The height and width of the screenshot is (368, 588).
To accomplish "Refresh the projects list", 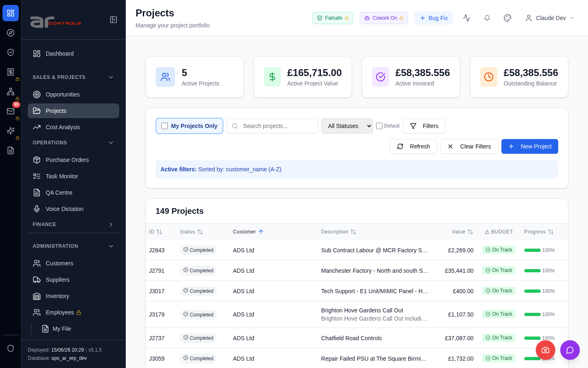I will click(x=413, y=146).
